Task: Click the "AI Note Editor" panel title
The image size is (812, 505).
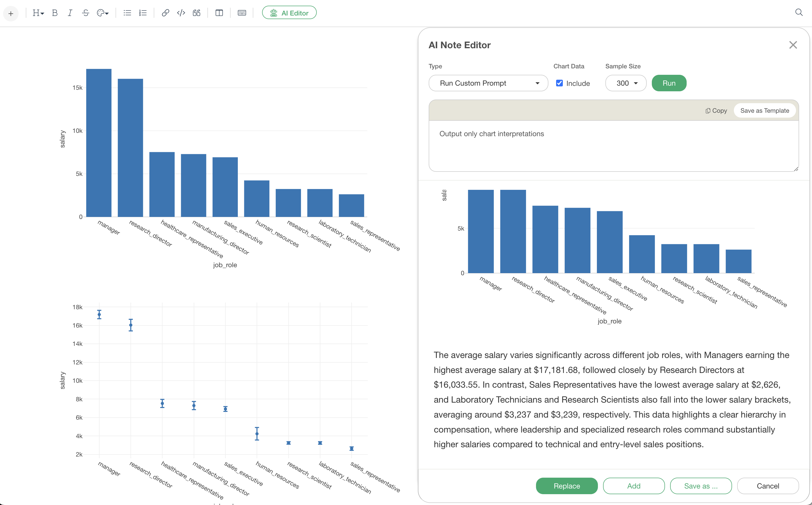Action: (x=460, y=45)
